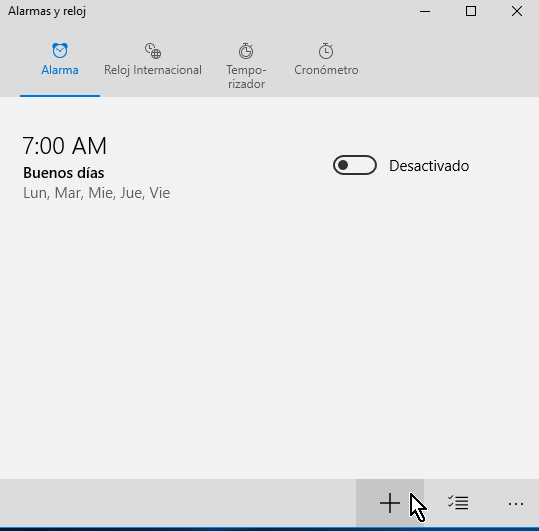Close the Alarmas y reloj window

[517, 11]
